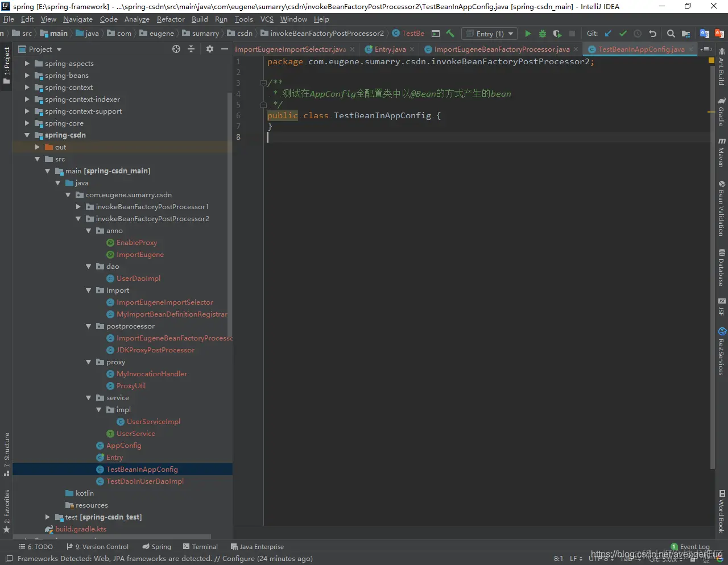Image resolution: width=728 pixels, height=565 pixels.
Task: Toggle tool window bars icon in status bar
Action: click(x=9, y=559)
